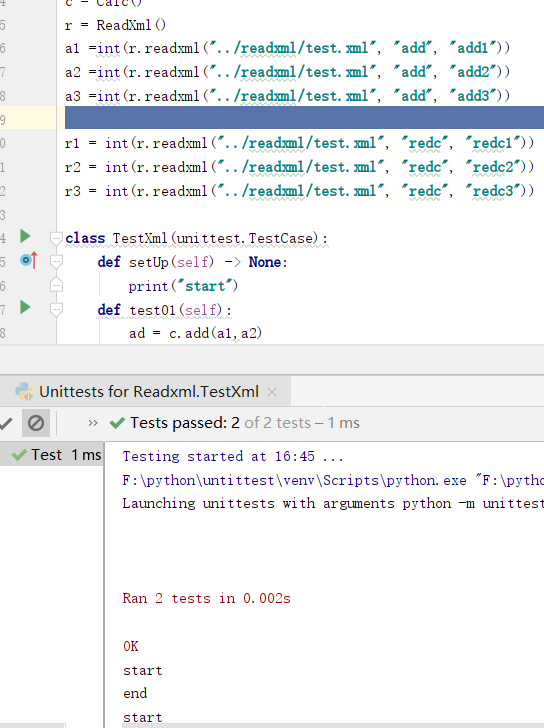Click the end line in console output
Screen dimensions: 544x728
coord(135,693)
